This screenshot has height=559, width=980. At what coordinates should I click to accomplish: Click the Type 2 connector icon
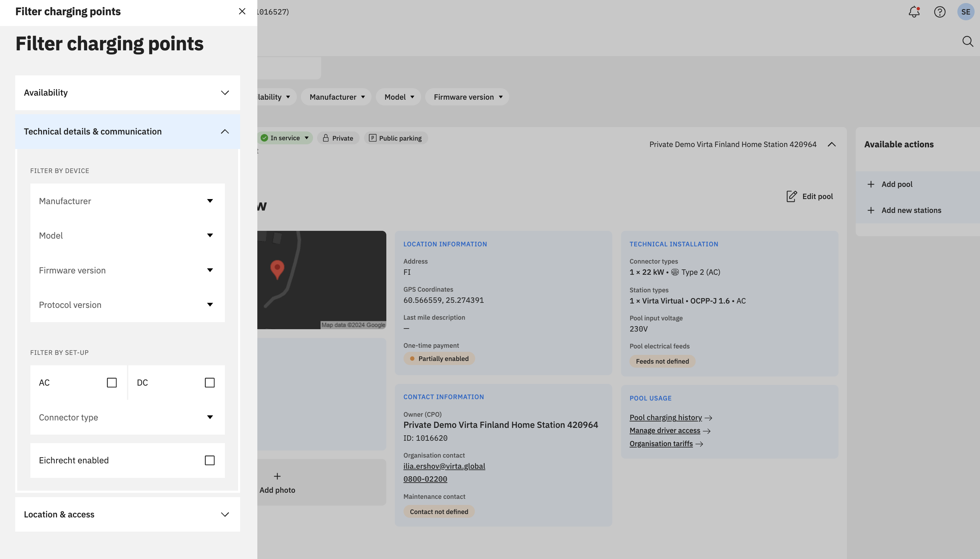pos(675,272)
